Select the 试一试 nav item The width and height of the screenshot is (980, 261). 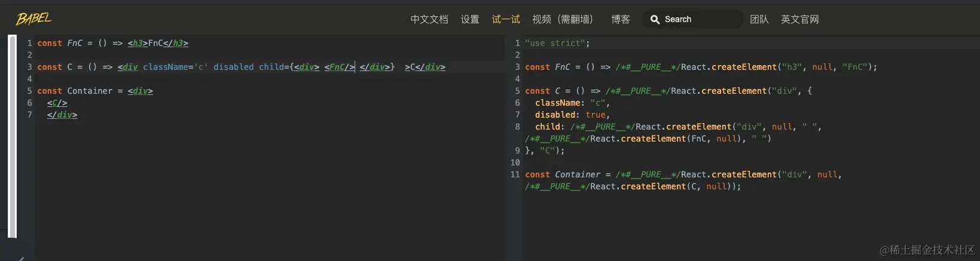click(506, 19)
